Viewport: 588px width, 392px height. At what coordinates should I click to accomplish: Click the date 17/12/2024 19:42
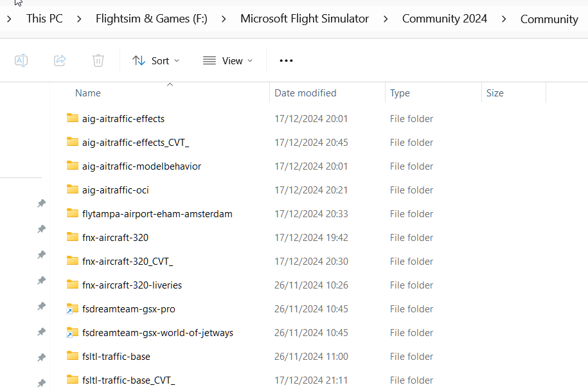tap(311, 238)
